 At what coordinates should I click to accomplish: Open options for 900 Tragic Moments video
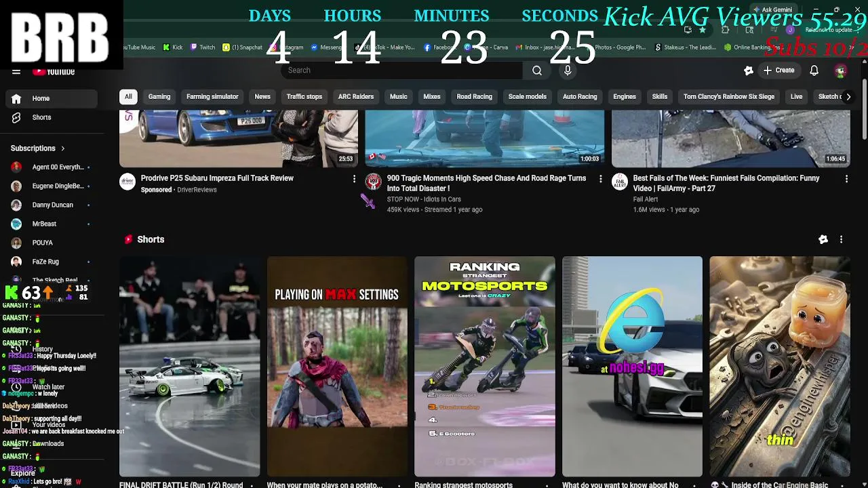click(x=600, y=179)
